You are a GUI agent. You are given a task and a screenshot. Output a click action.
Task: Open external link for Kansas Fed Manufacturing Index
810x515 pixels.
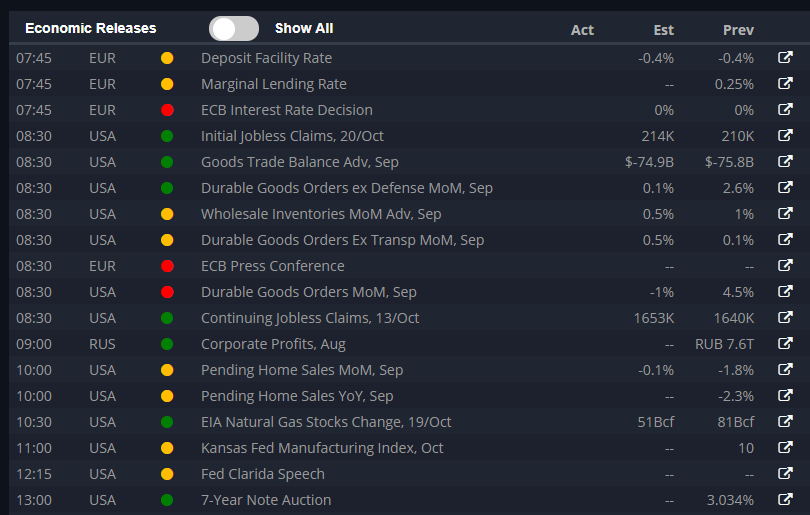[785, 447]
